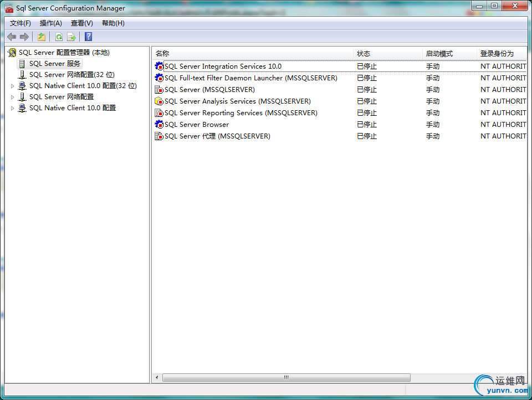Click the SQL Server Analysis Services icon
The image size is (532, 400).
click(159, 101)
